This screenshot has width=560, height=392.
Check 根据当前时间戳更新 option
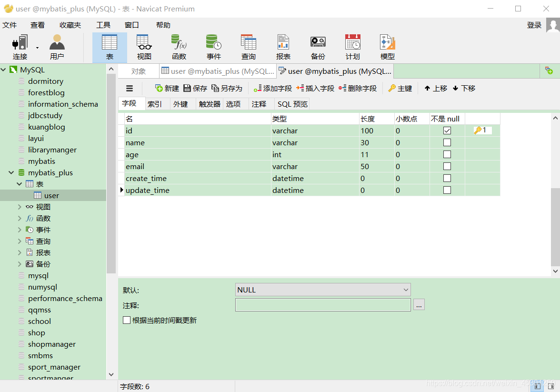click(127, 320)
